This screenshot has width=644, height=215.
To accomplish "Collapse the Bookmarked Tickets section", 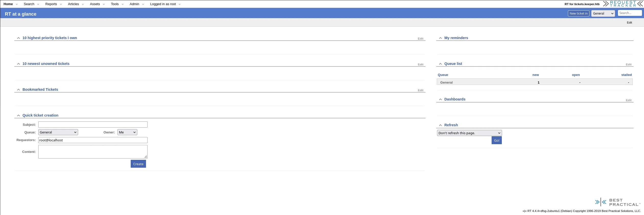I will click(18, 90).
